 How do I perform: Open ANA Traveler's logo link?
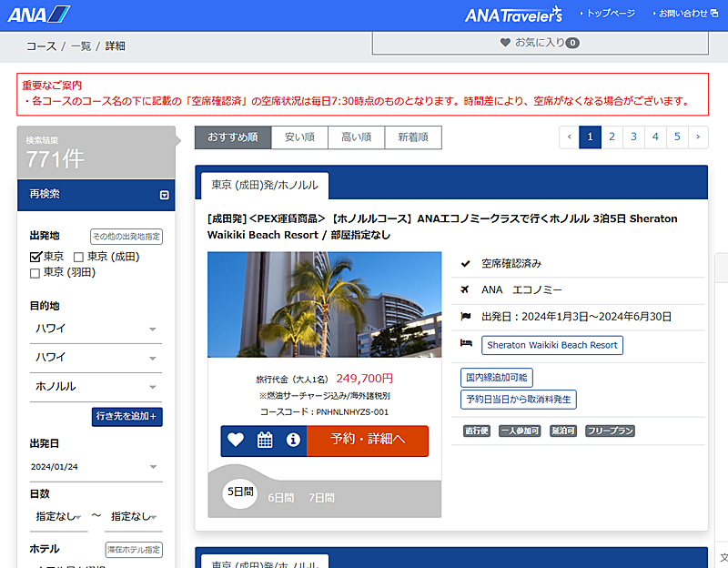click(513, 15)
